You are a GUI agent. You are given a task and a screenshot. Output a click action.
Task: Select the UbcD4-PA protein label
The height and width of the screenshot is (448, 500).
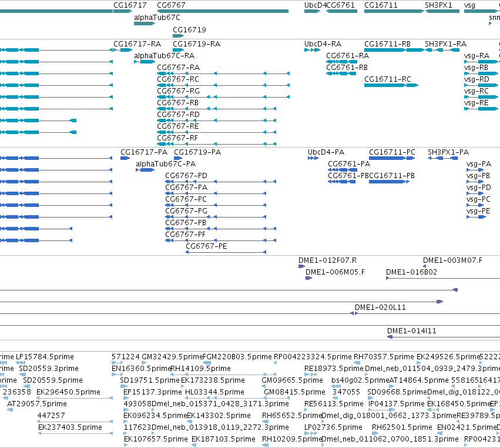click(x=326, y=152)
